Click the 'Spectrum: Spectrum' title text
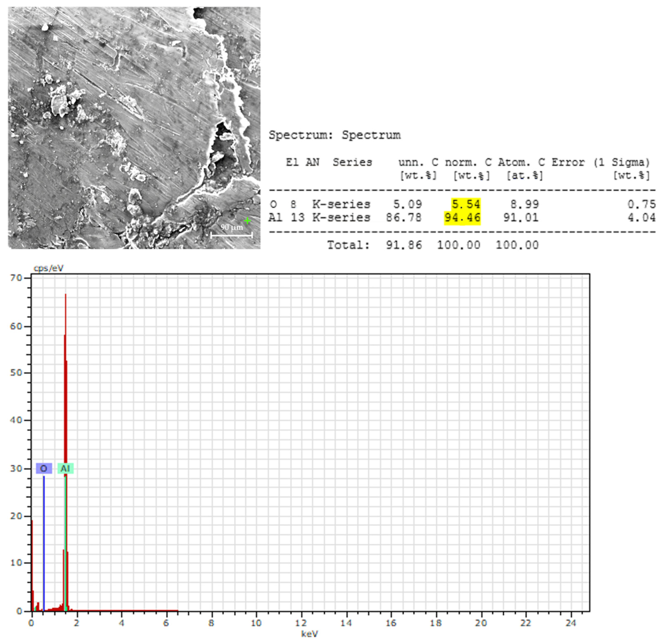The width and height of the screenshot is (663, 644). (x=335, y=135)
